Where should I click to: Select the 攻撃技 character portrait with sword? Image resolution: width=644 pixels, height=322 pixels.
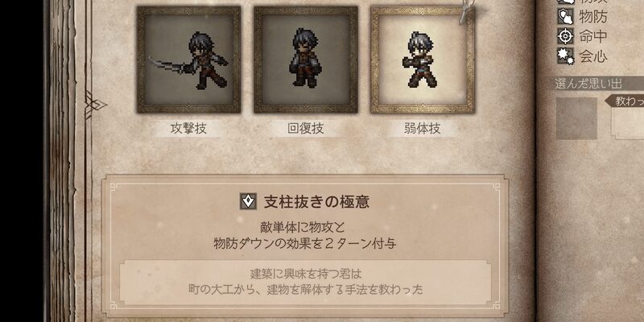tap(188, 60)
